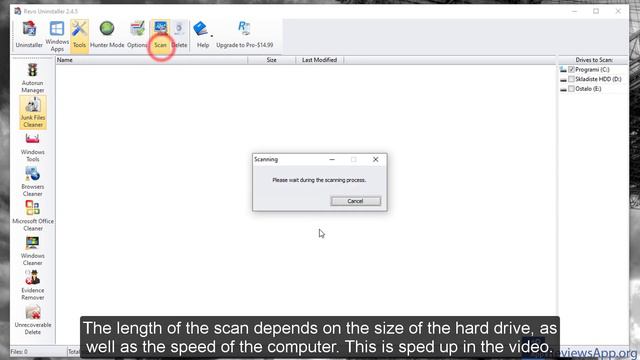Screen dimensions: 640x360
Task: Open Windows Tools in sidebar
Action: [x=33, y=147]
